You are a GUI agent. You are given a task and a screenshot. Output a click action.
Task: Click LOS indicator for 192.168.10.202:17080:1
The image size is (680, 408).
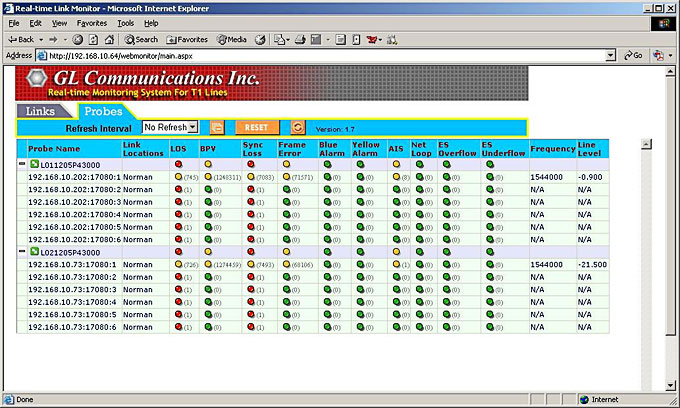point(178,177)
